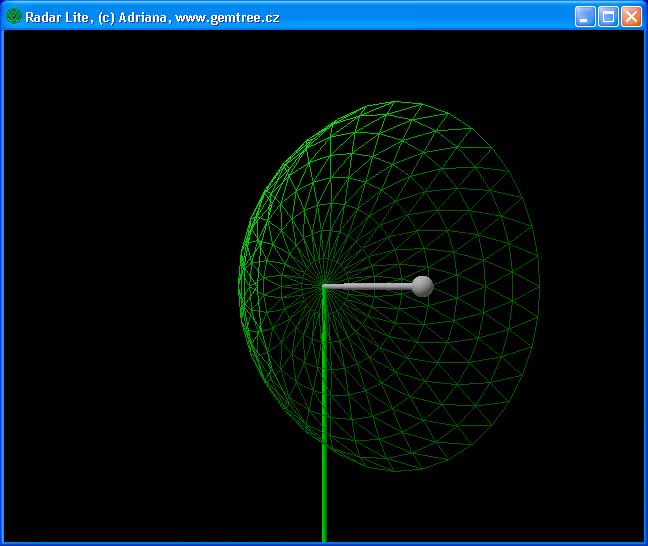Screen dimensions: 648x546
Task: Click the empty black area in the top-left corner
Action: coord(60,80)
